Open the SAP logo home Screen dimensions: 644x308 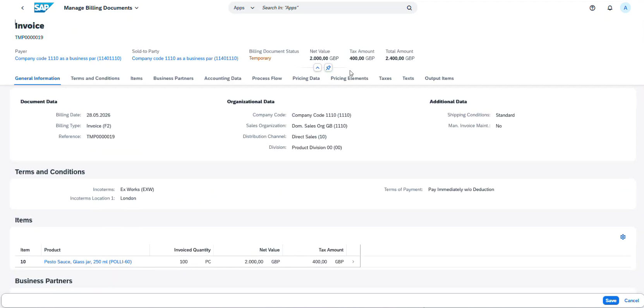43,8
